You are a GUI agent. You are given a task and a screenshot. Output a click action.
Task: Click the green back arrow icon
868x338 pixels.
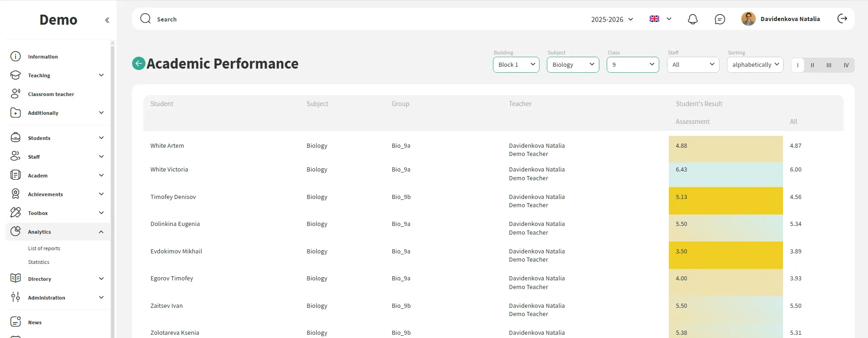pos(138,64)
